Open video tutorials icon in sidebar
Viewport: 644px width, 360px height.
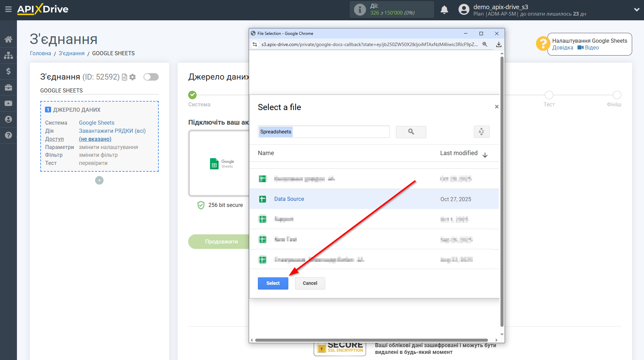pos(8,103)
